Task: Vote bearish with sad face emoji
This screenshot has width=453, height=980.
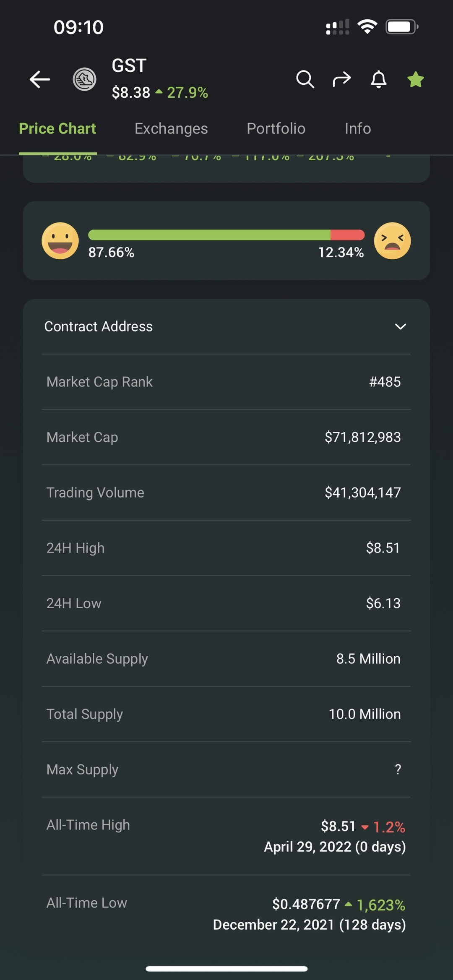Action: tap(392, 241)
